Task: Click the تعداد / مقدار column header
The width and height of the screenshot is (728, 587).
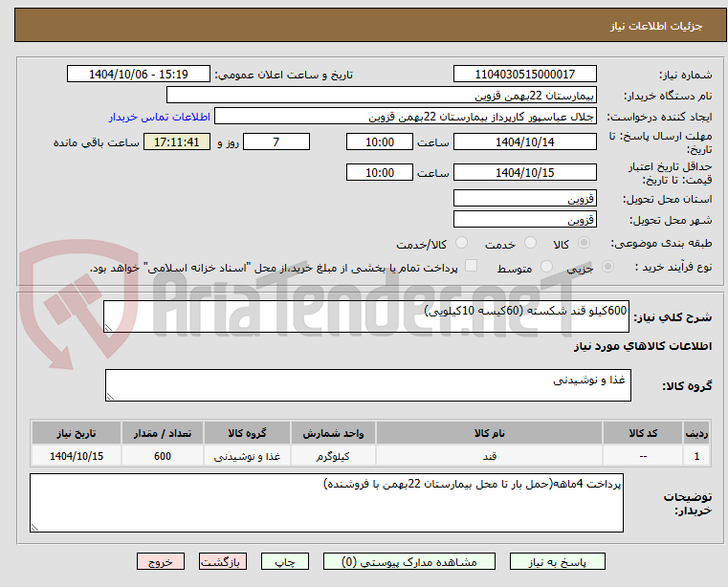Action: pos(162,433)
